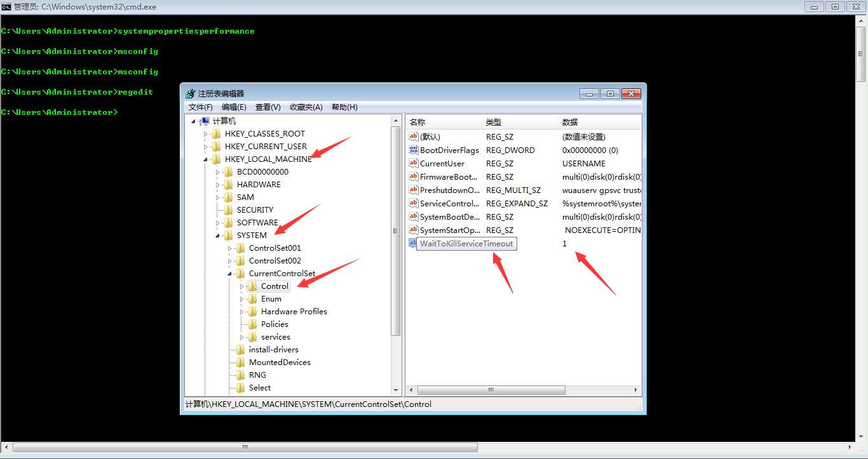The image size is (868, 459).
Task: Expand the Control key node
Action: [x=241, y=286]
